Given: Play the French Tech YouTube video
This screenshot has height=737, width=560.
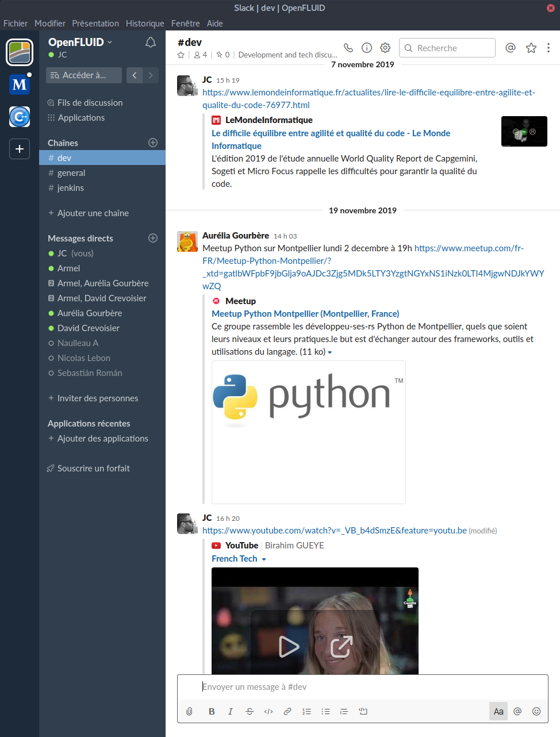Looking at the screenshot, I should [289, 647].
